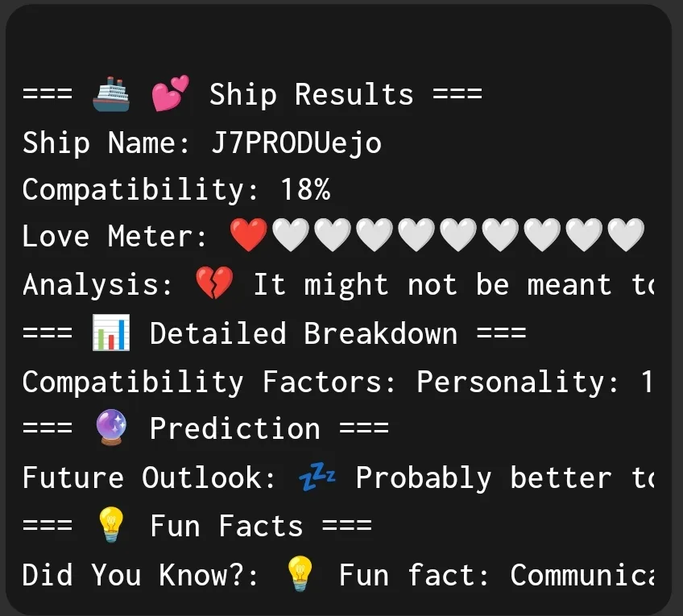Image resolution: width=683 pixels, height=616 pixels.
Task: Click the crystal ball emoji
Action: point(111,429)
